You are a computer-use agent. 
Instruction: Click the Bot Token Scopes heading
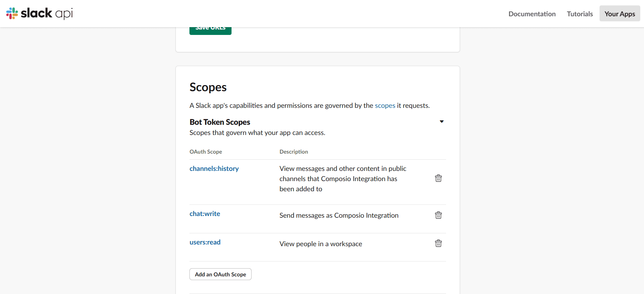(x=220, y=122)
